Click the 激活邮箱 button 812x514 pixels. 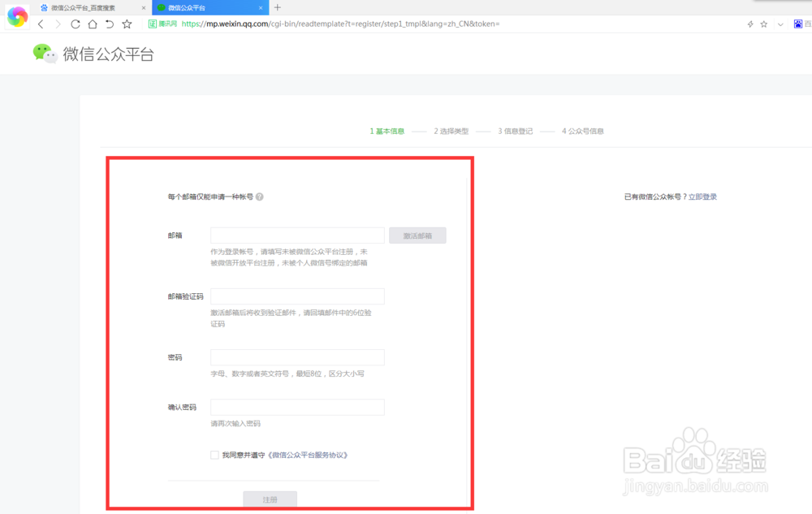[x=417, y=235]
